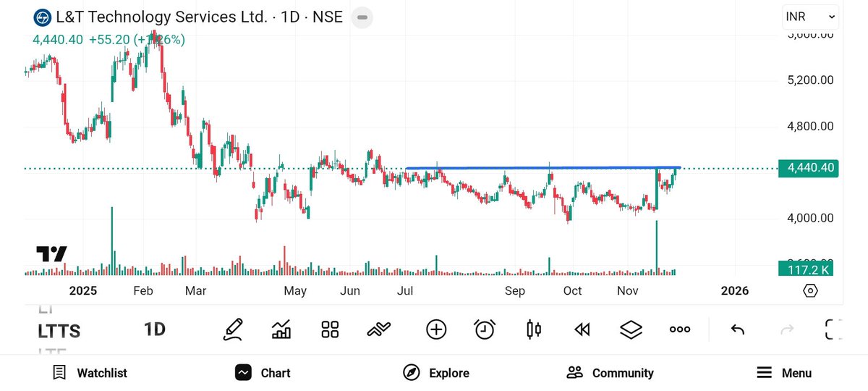Viewport: 868px width, 391px height.
Task: Click the TradingView logo on chart
Action: (51, 254)
